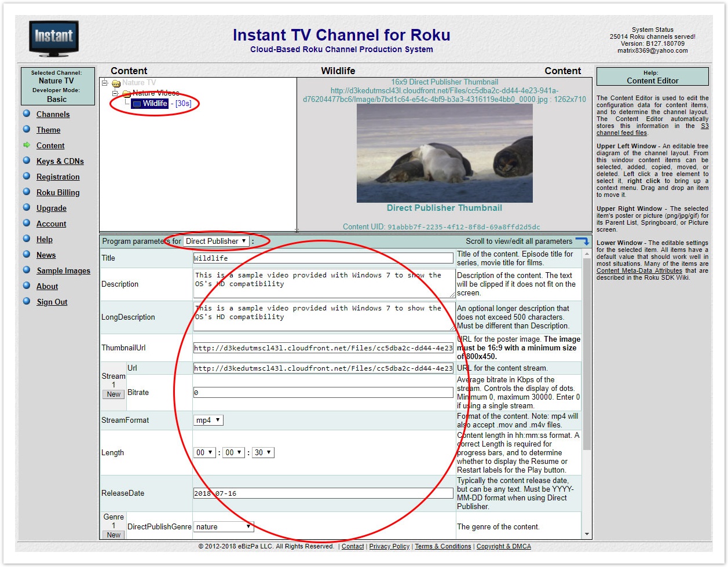This screenshot has width=728, height=567.
Task: Open the DirectPublishGenre nature dropdown
Action: click(x=224, y=526)
